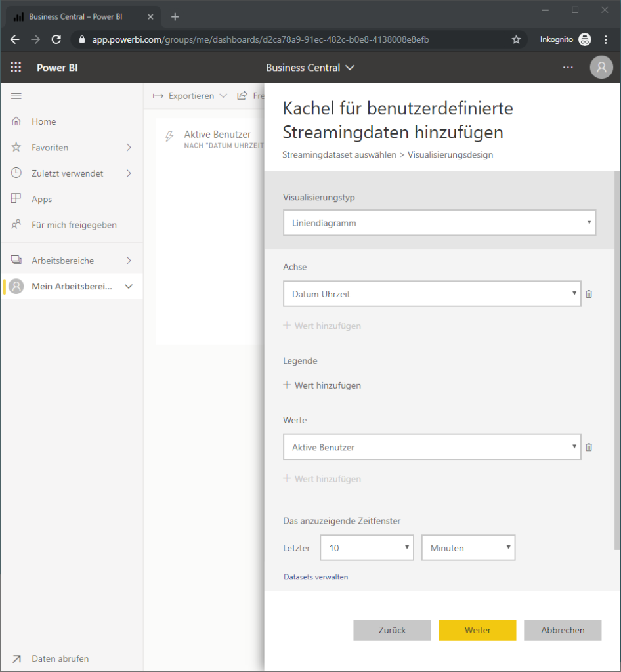621x672 pixels.
Task: Click the Streamingdataset auswählen breadcrumb
Action: [x=339, y=155]
